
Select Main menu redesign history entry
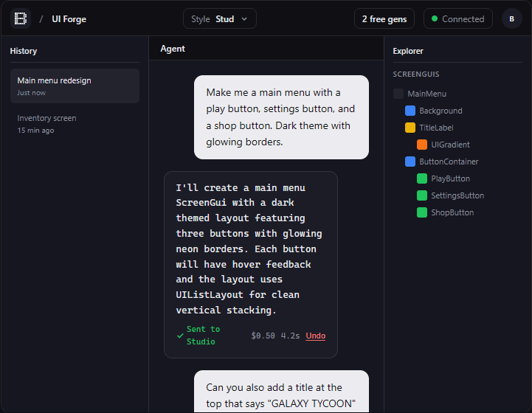tap(75, 86)
